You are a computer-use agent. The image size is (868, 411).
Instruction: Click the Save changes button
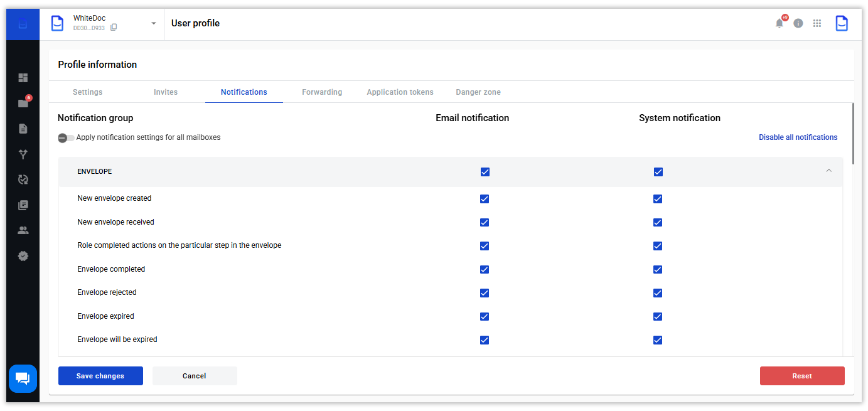(x=100, y=376)
